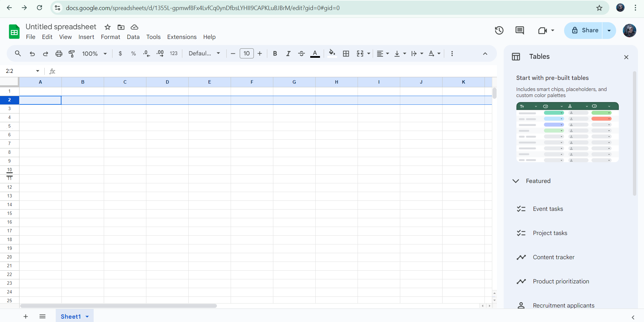Open the default font dropdown
Image resolution: width=644 pixels, height=322 pixels.
click(x=204, y=54)
